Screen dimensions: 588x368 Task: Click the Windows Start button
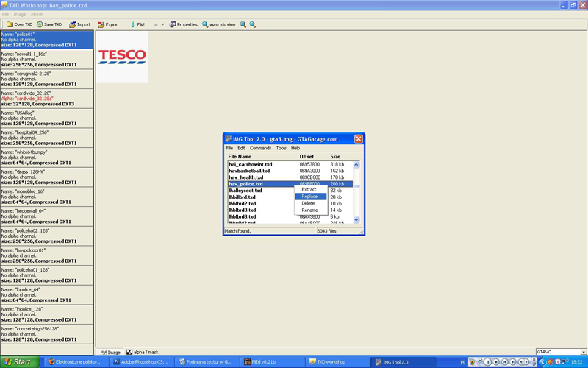pyautogui.click(x=18, y=362)
